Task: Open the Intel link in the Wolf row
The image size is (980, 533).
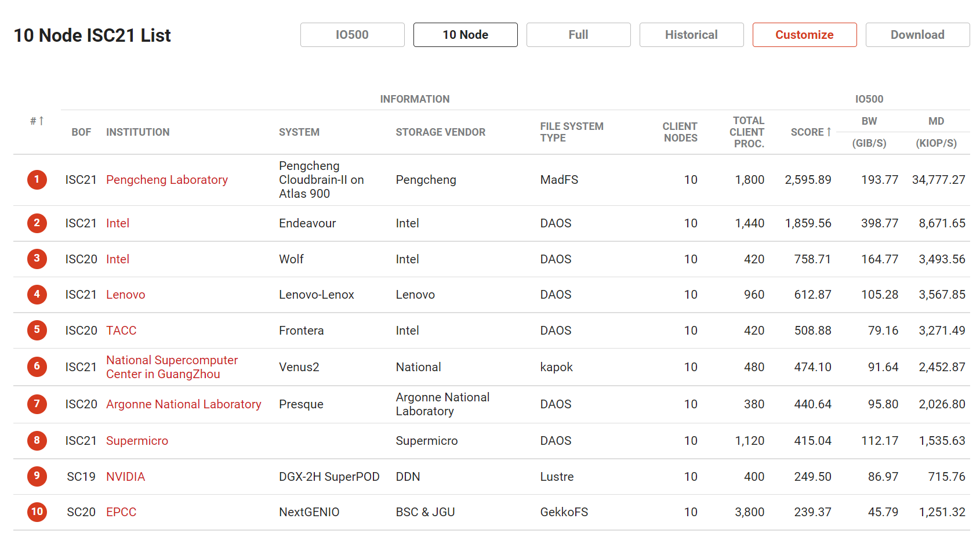Action: click(x=118, y=259)
